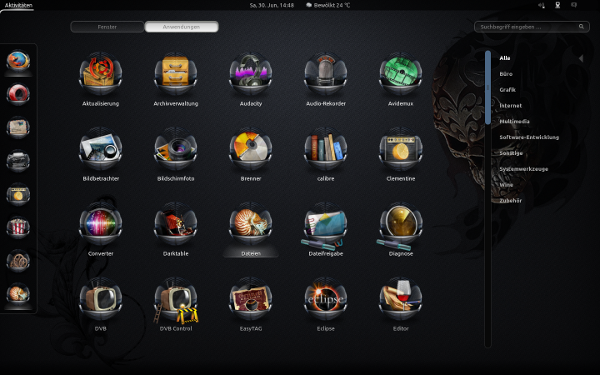Screen dimensions: 600x375
Task: Open the rope knot icon in the dash
Action: tap(18, 260)
